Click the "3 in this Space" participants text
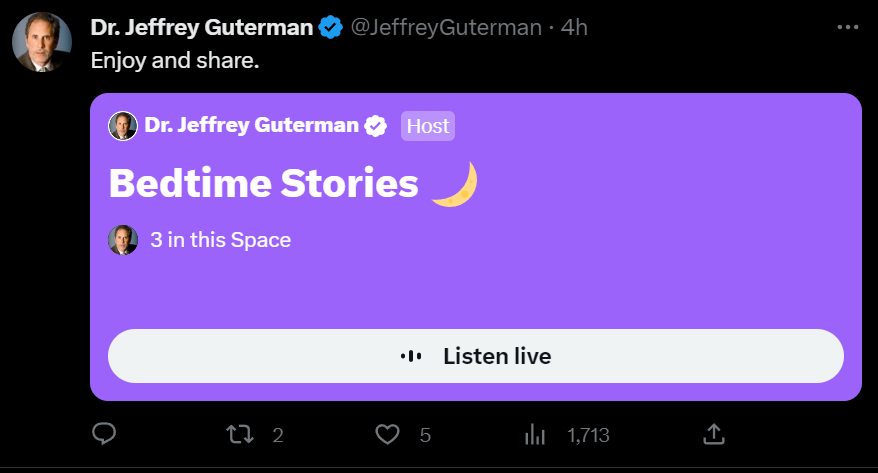Screen dimensions: 878x473 click(x=220, y=240)
